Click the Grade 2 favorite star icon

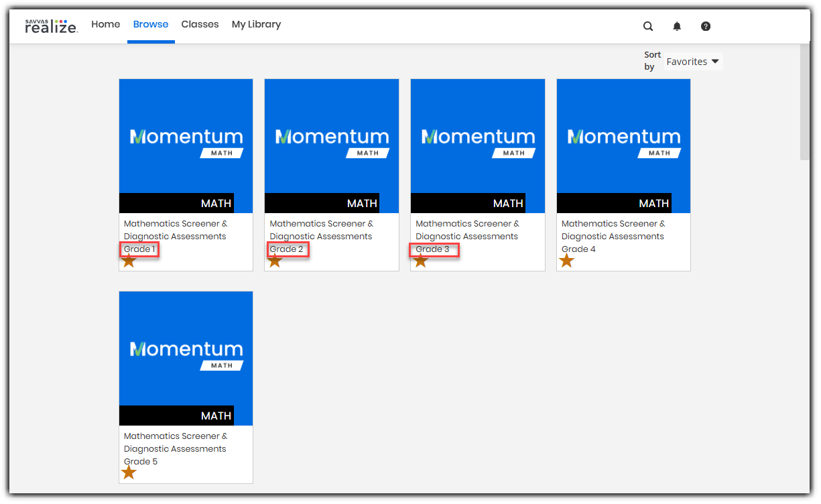pos(275,260)
